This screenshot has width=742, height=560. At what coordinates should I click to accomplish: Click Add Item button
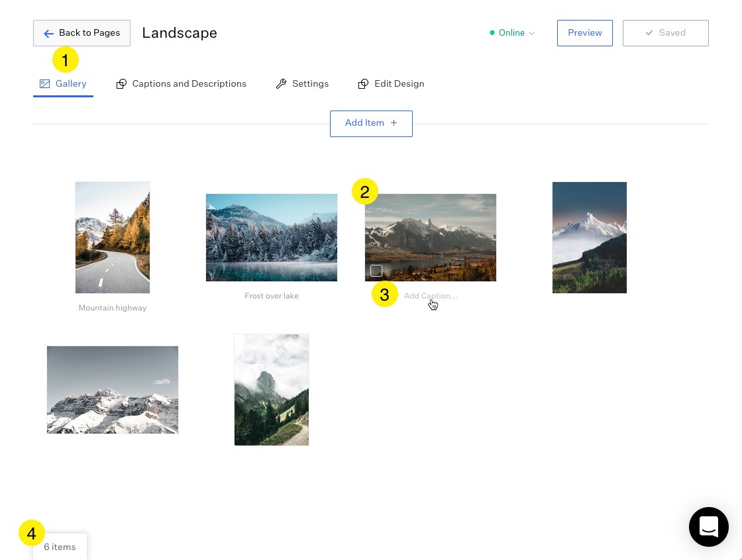coord(371,123)
